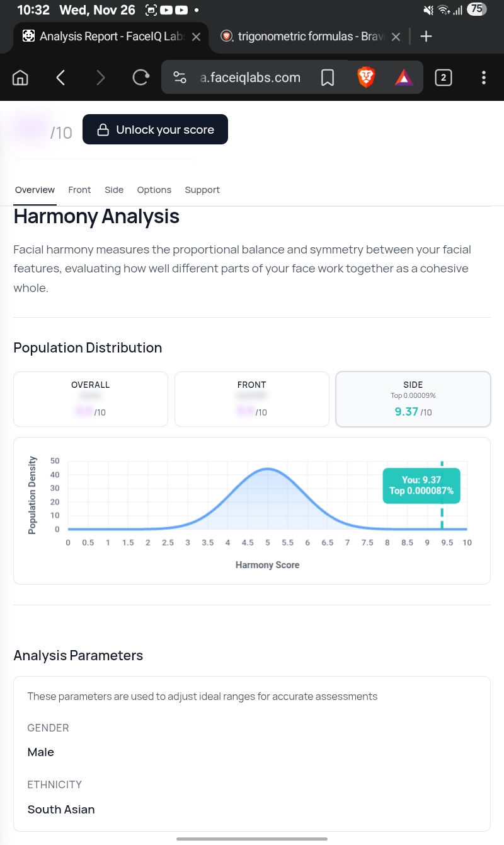The width and height of the screenshot is (504, 845).
Task: Open the Support tab
Action: [202, 190]
